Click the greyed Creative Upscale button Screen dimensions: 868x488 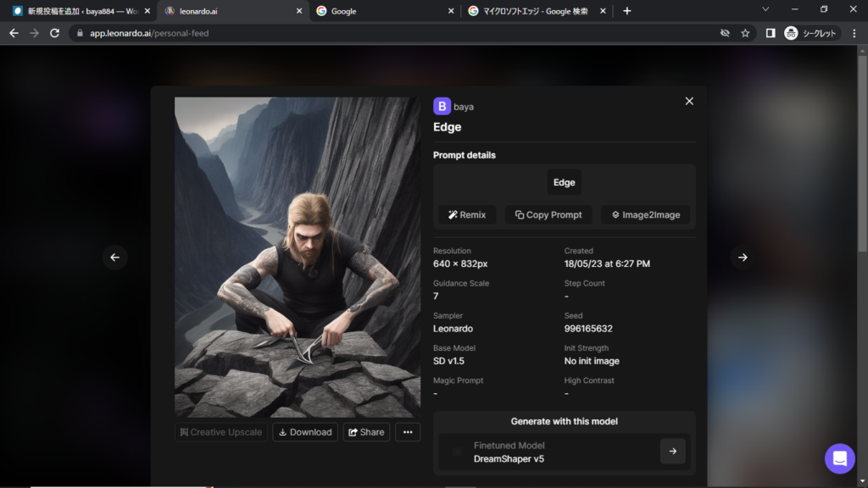click(x=221, y=432)
